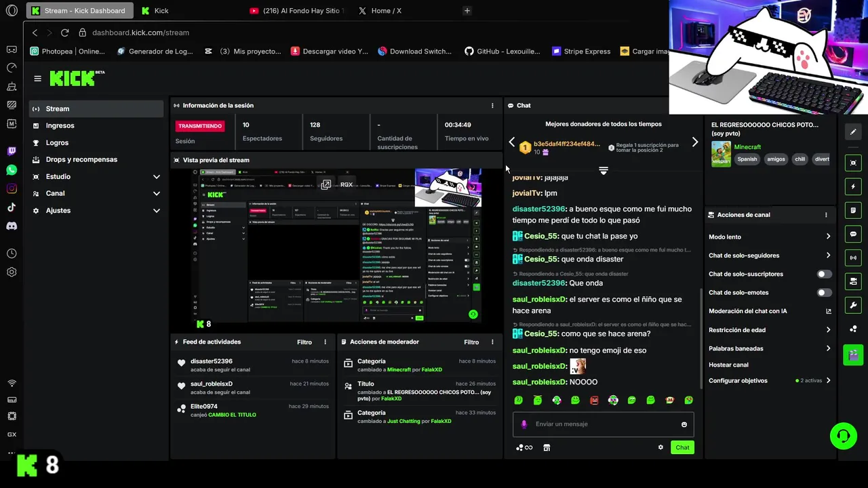868x488 pixels.
Task: Open WhatsApp in the Opera sidebar
Action: pos(12,170)
